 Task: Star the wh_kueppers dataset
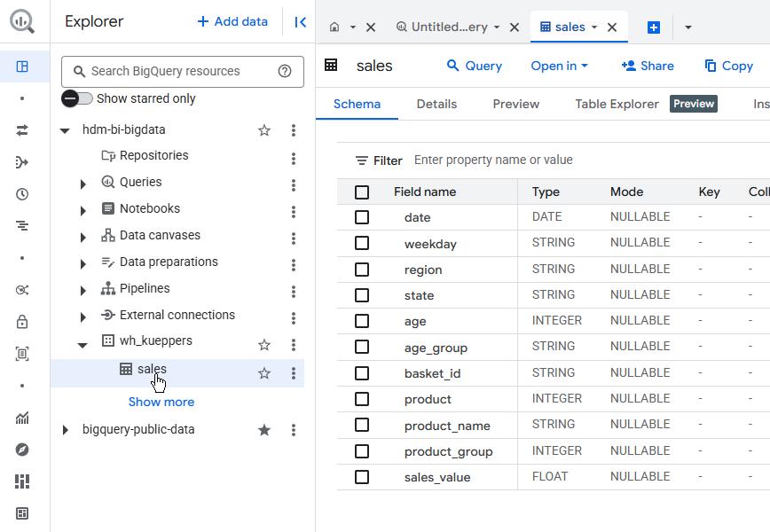point(264,345)
